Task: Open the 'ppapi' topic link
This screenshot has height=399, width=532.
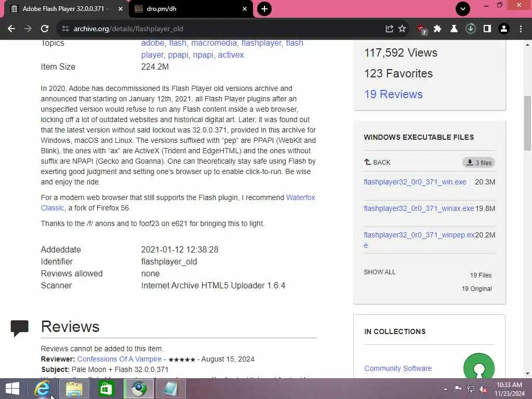Action: 178,55
